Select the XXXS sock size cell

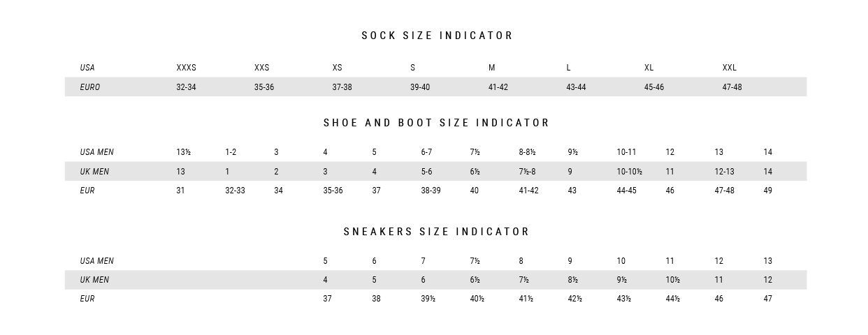(187, 68)
